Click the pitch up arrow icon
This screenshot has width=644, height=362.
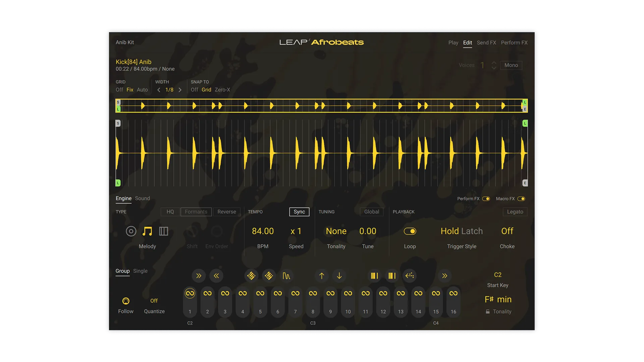(321, 276)
